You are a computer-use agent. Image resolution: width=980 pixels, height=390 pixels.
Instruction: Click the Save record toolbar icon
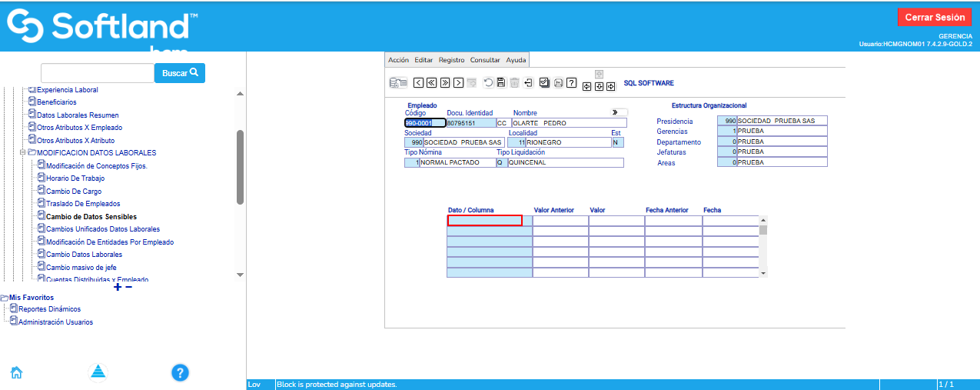click(501, 83)
